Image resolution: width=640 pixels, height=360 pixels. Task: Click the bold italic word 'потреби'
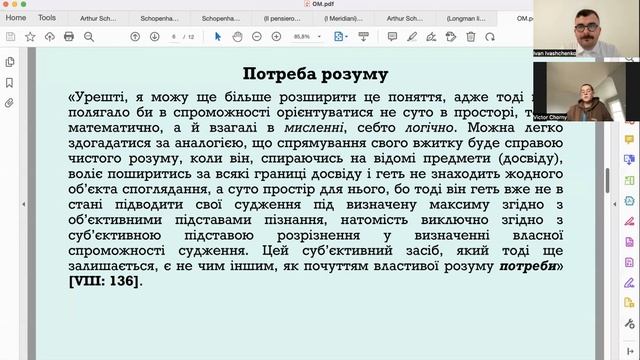point(528,266)
